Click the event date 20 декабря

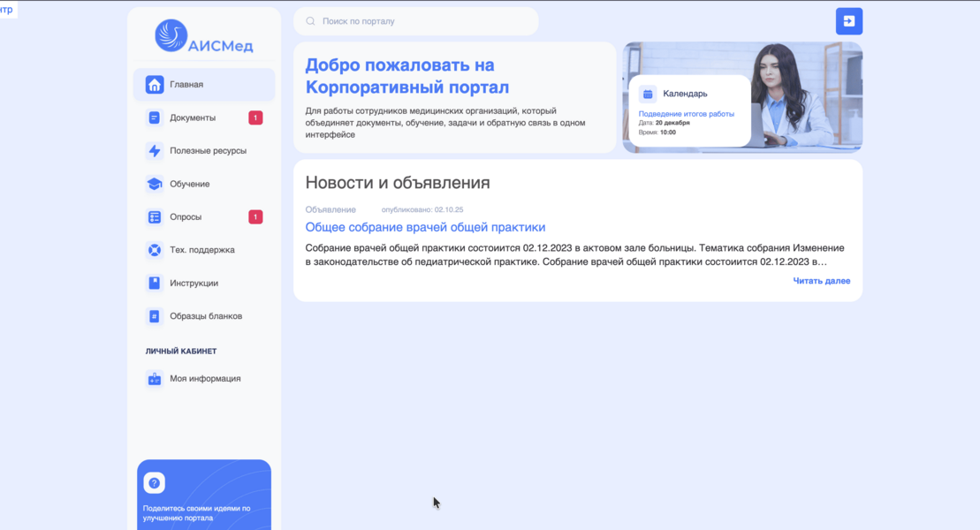point(672,123)
